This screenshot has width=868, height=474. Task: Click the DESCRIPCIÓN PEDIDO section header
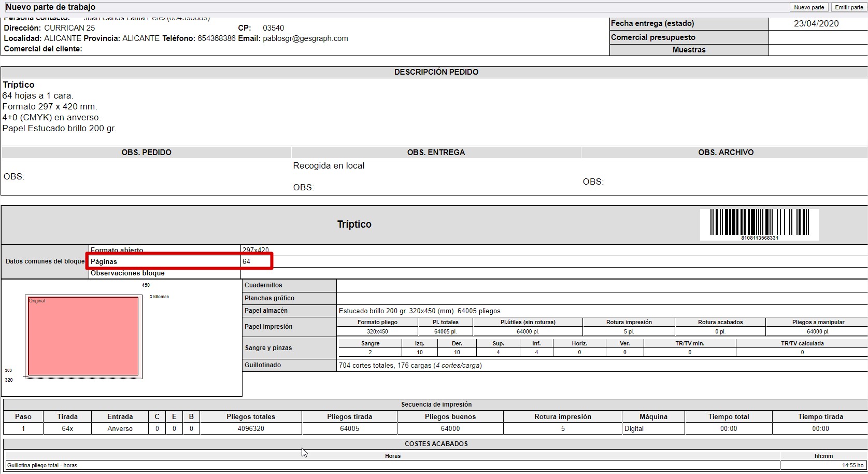[x=436, y=72]
